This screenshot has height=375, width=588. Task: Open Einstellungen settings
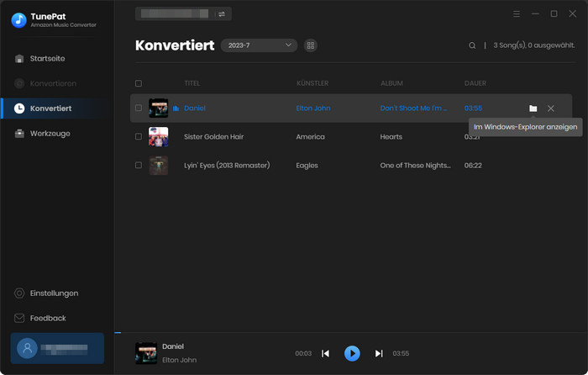pyautogui.click(x=54, y=293)
